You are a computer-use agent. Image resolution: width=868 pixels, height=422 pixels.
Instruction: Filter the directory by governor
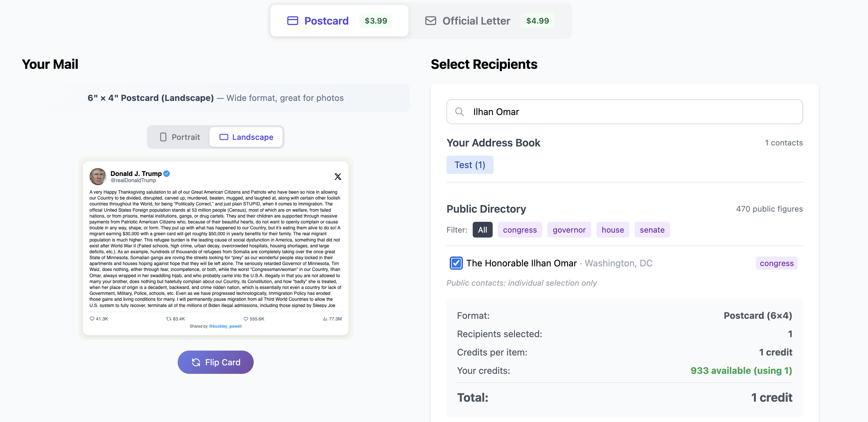tap(569, 230)
